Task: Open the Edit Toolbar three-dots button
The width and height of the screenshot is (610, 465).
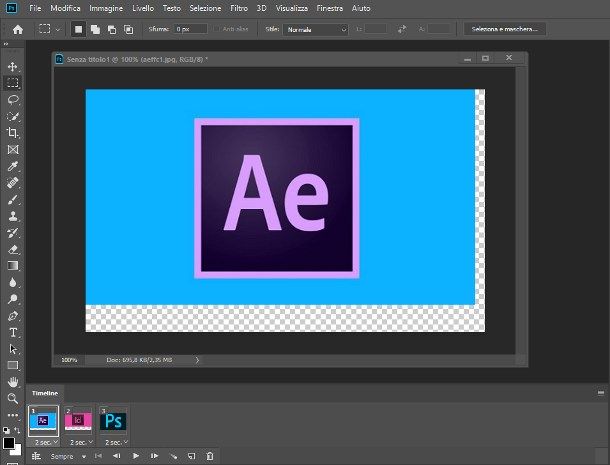Action: point(12,415)
